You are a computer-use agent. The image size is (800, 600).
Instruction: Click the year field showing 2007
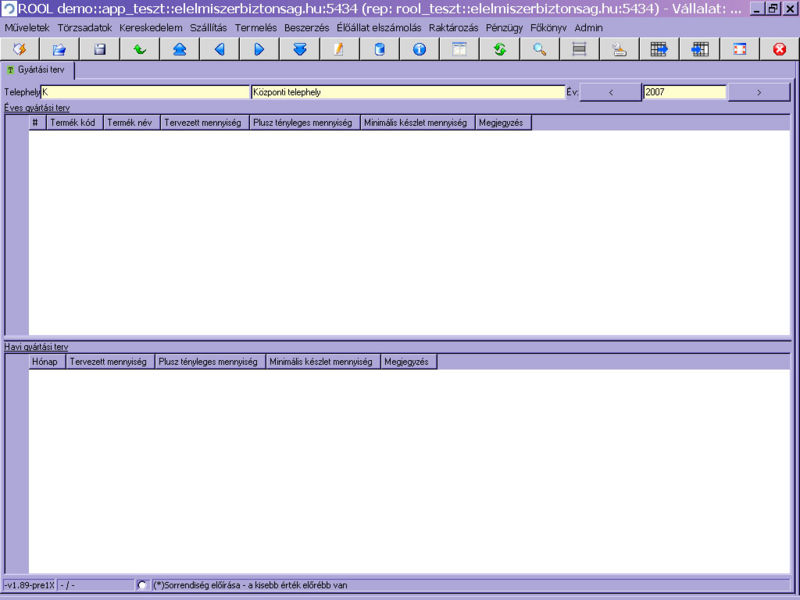pyautogui.click(x=684, y=92)
